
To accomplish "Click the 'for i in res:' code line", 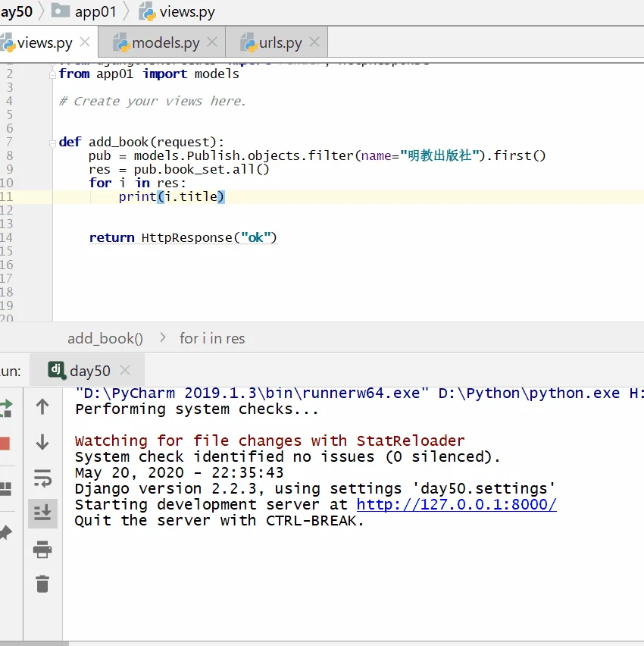I will [x=138, y=183].
